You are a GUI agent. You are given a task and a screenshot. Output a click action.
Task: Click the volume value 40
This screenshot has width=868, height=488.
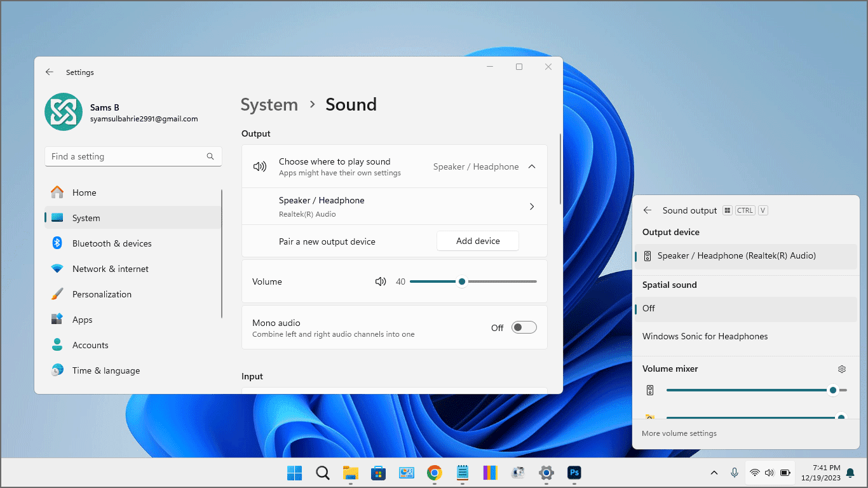(400, 281)
